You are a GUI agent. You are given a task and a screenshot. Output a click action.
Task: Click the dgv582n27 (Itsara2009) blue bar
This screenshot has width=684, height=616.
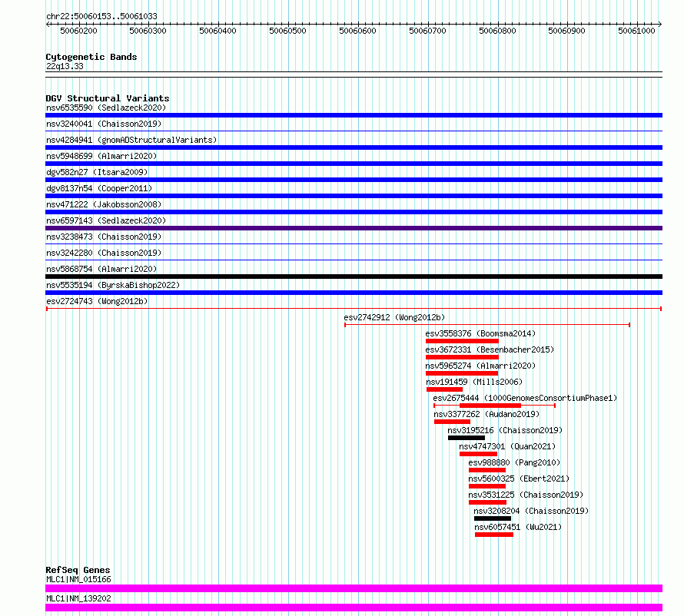354,180
